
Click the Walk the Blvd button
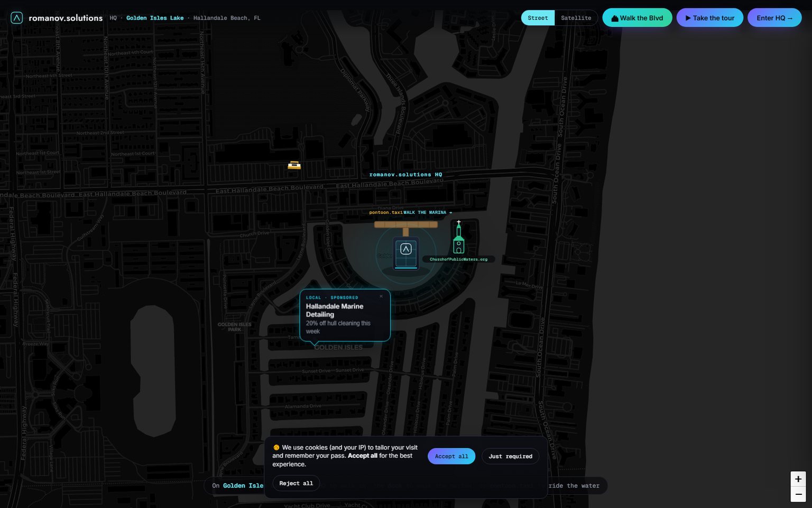(x=637, y=18)
